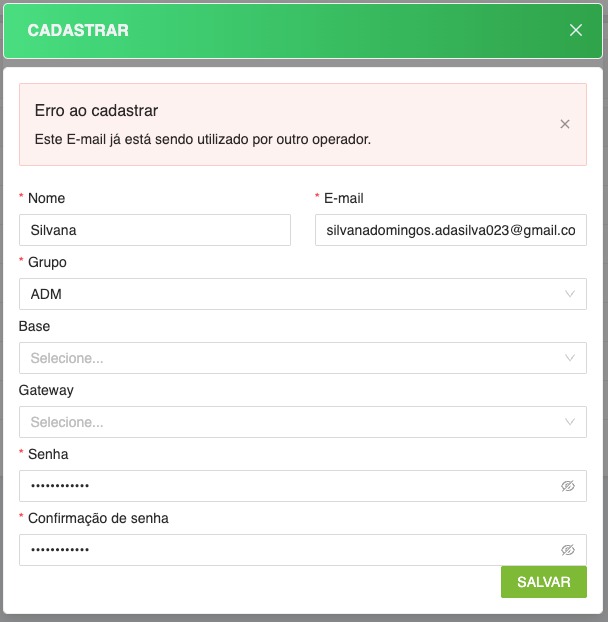Click inside the Senha password field
Viewport: 608px width, 622px height.
tap(290, 486)
